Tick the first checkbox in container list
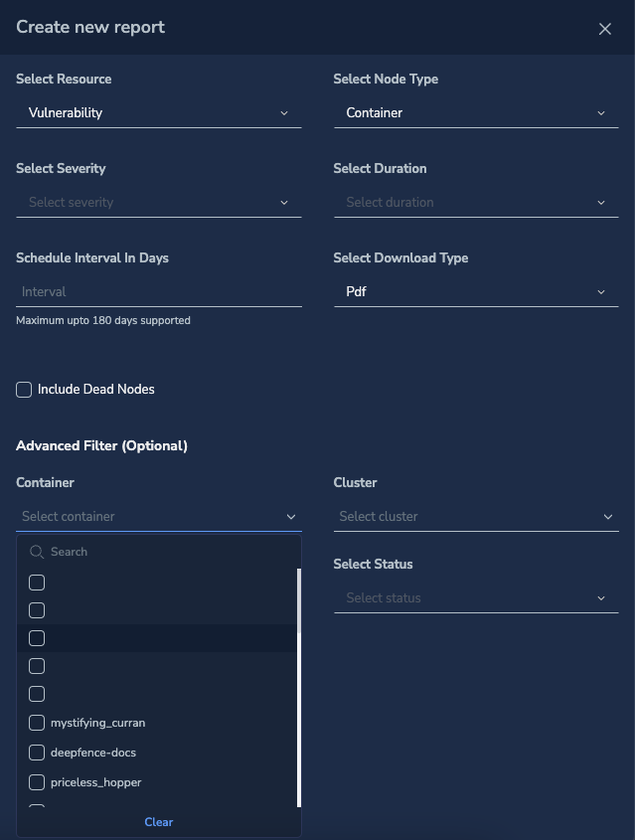 click(37, 583)
